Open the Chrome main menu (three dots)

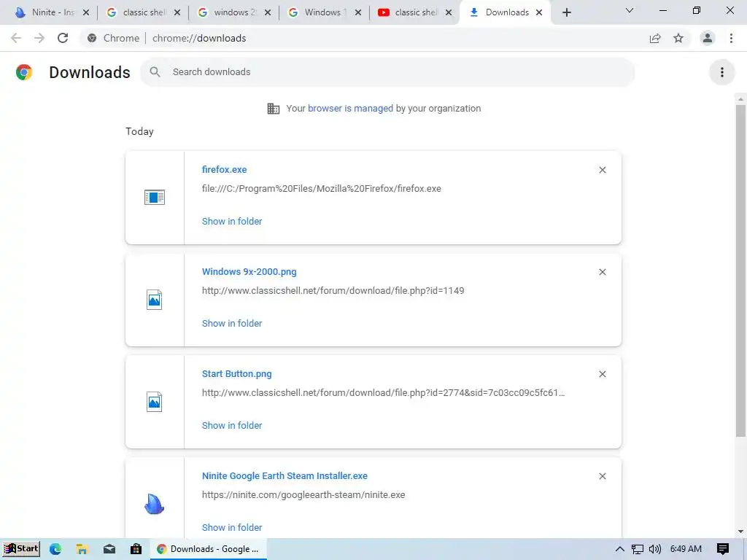(731, 38)
